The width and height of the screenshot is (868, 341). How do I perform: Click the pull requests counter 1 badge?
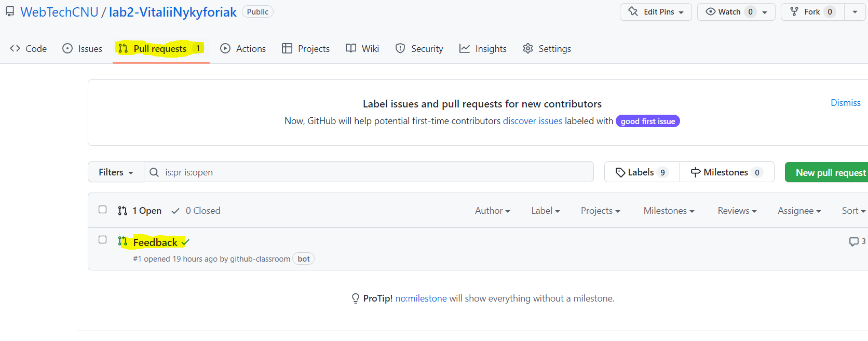(x=198, y=48)
